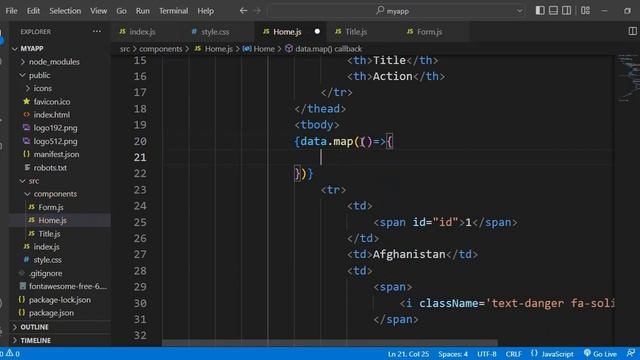
Task: Click the horizontal editor scrollbar
Action: [x=330, y=343]
